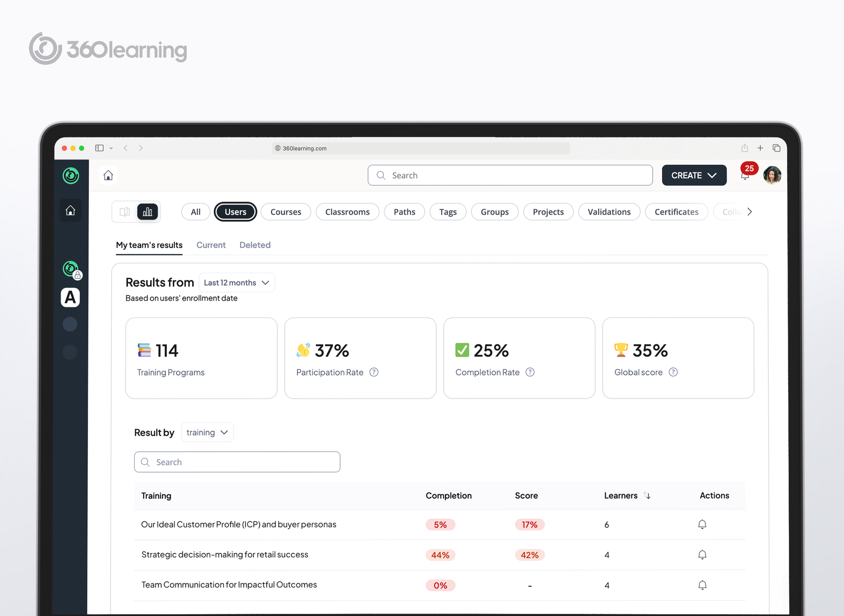Toggle Learners column sort arrow

(x=647, y=495)
